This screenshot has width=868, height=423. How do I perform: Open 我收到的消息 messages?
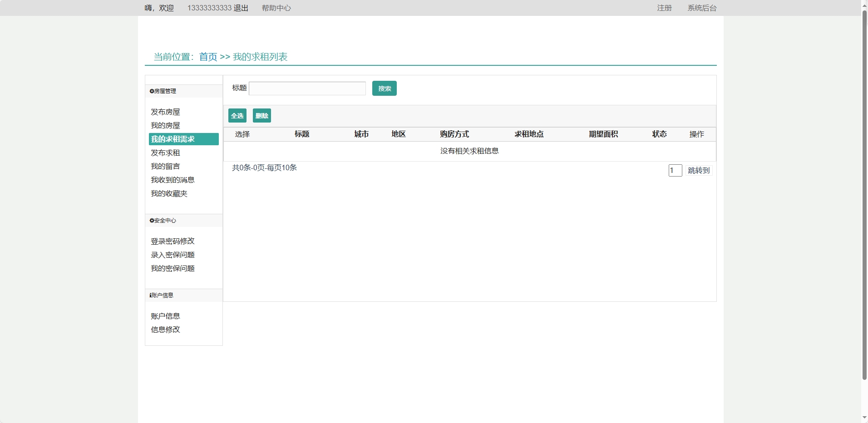(x=173, y=180)
